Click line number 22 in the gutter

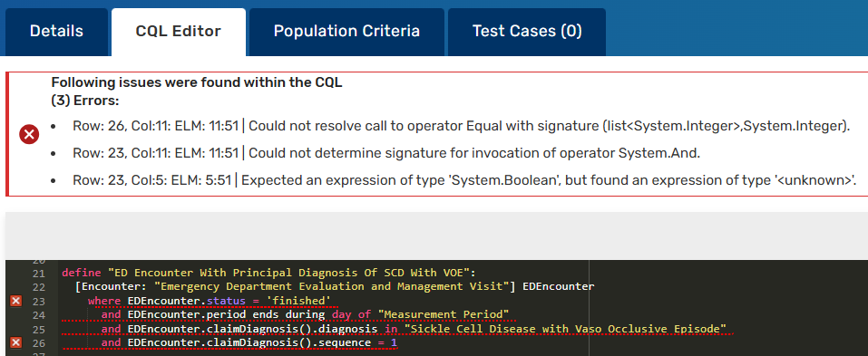[x=38, y=287]
